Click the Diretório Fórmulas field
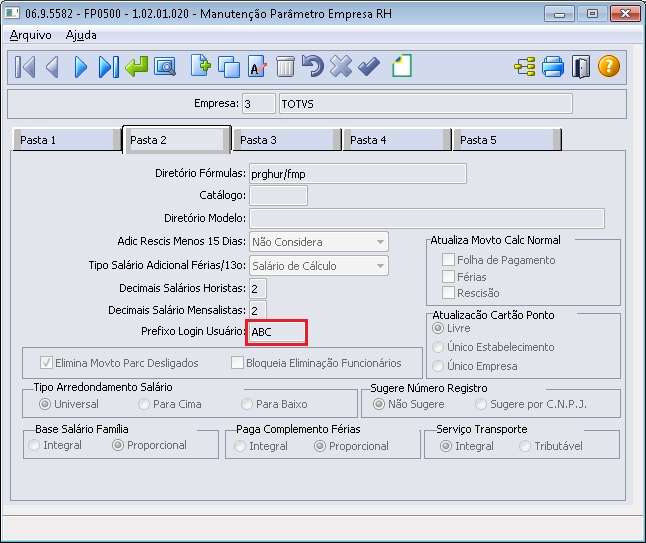Screen dimensions: 646x543 coord(358,173)
